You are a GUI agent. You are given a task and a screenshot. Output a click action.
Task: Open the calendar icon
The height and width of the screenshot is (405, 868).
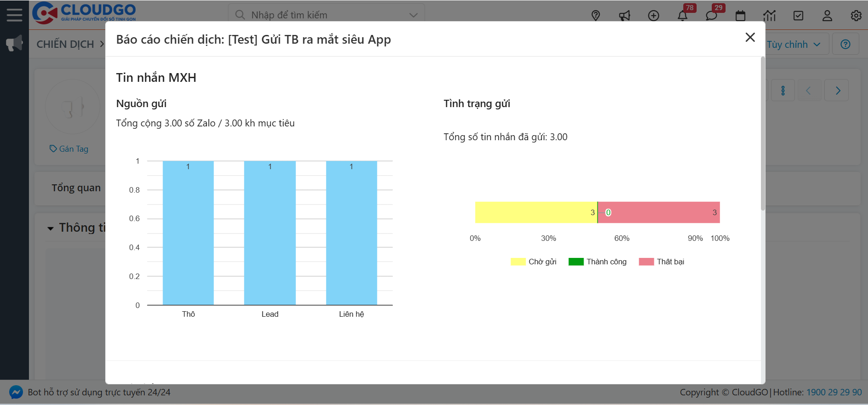pos(740,16)
